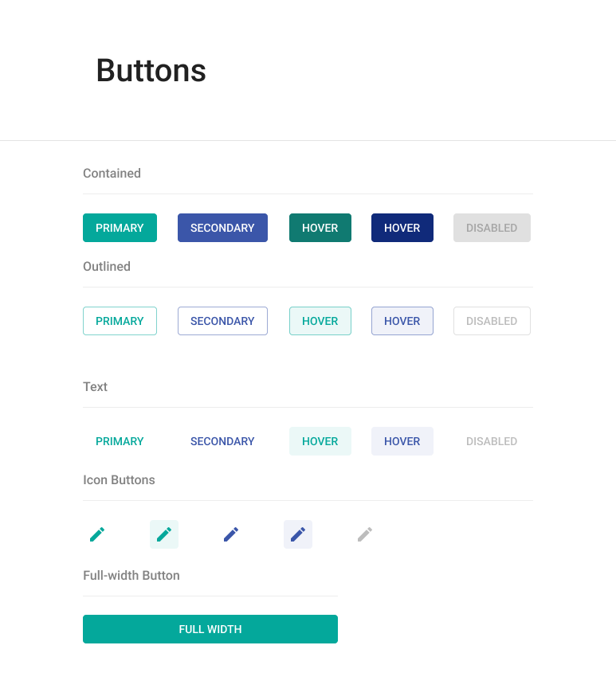This screenshot has width=616, height=700.
Task: Click the highlighted indigo pencil icon button
Action: coord(298,534)
